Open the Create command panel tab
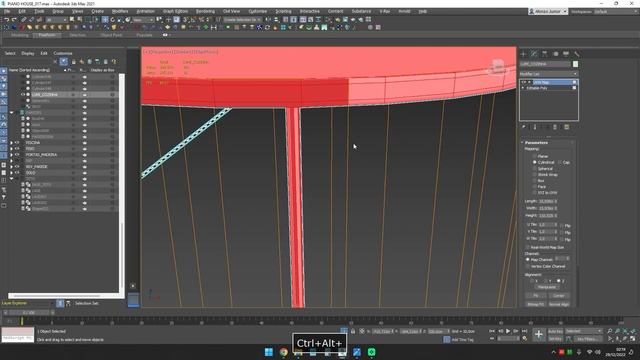640x360 pixels. pos(524,54)
